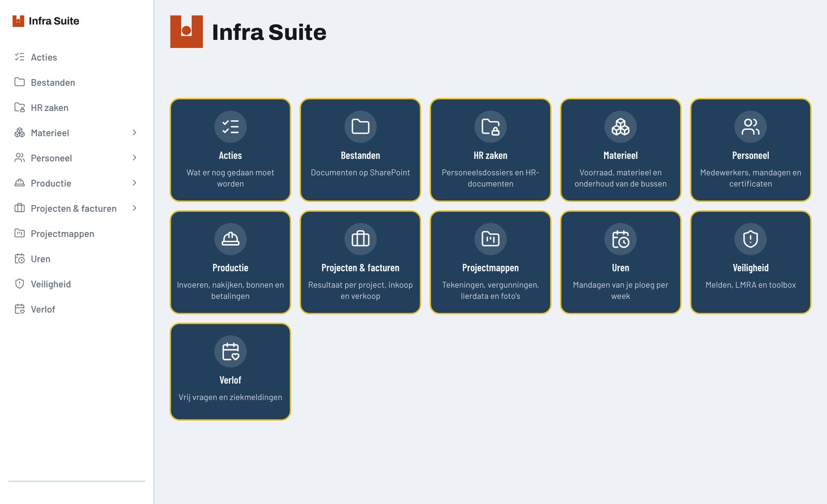
Task: Click the Verlof calendar-heart icon in sidebar
Action: point(20,309)
